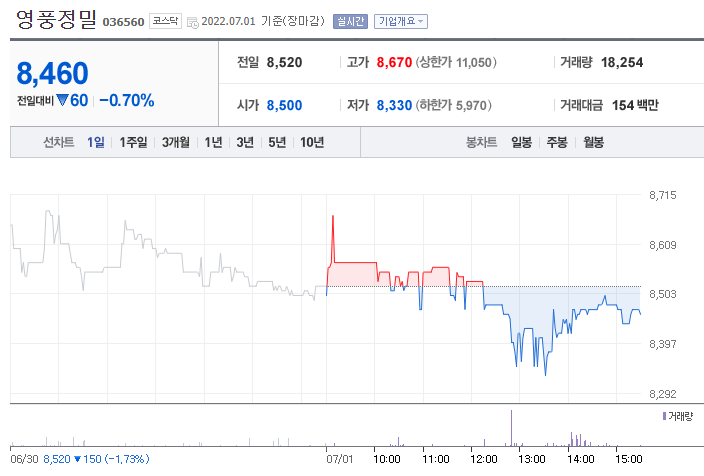Click the high price 8,670

[x=394, y=62]
